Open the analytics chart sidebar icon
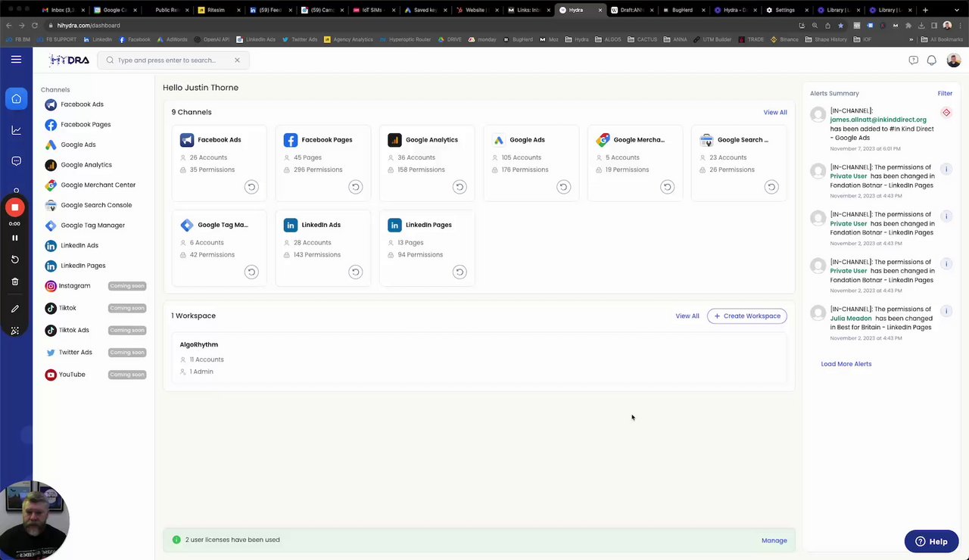 tap(16, 130)
